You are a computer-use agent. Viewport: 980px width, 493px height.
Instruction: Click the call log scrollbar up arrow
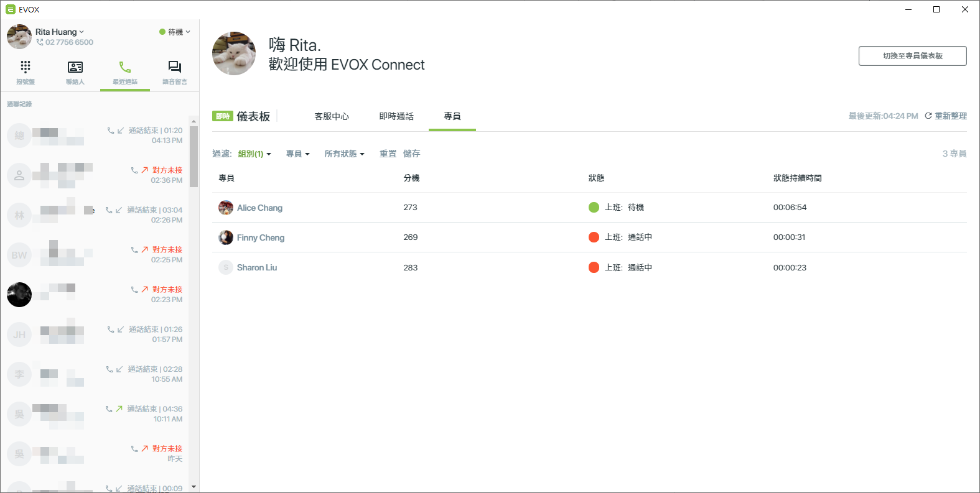[x=194, y=121]
